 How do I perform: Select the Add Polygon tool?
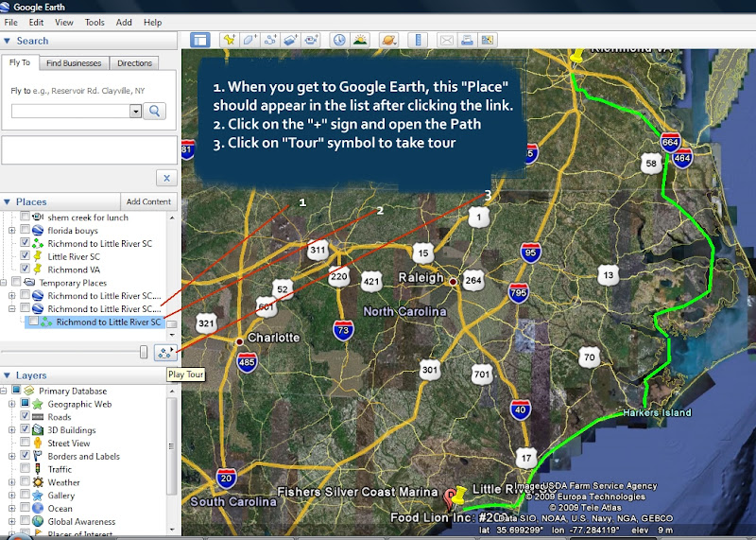[x=249, y=40]
